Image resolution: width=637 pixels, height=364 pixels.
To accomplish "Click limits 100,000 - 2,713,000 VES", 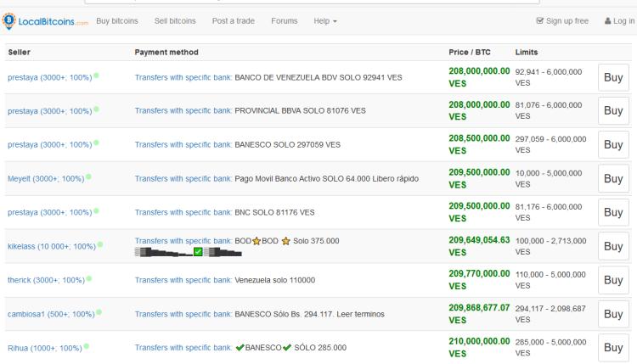I will [551, 246].
